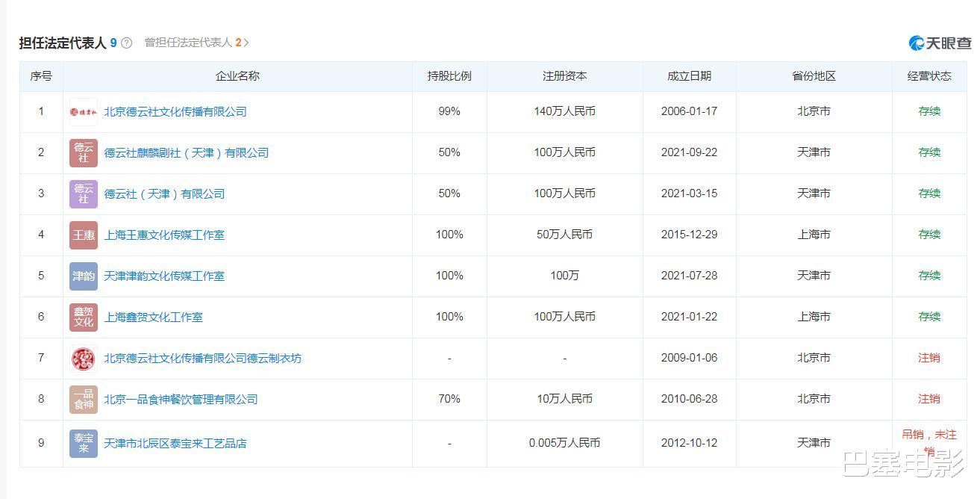Click row number 9 in 序号 column
The width and height of the screenshot is (980, 499).
[x=41, y=443]
